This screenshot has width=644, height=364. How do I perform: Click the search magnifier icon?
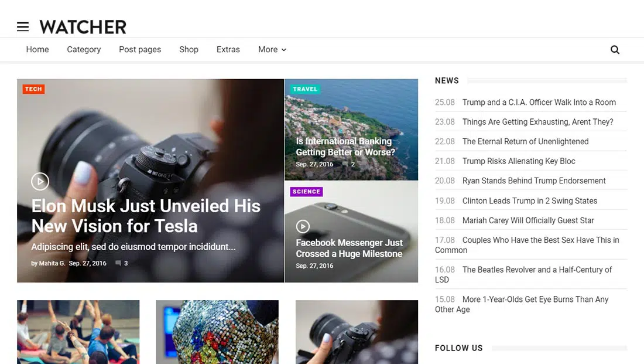pos(615,50)
